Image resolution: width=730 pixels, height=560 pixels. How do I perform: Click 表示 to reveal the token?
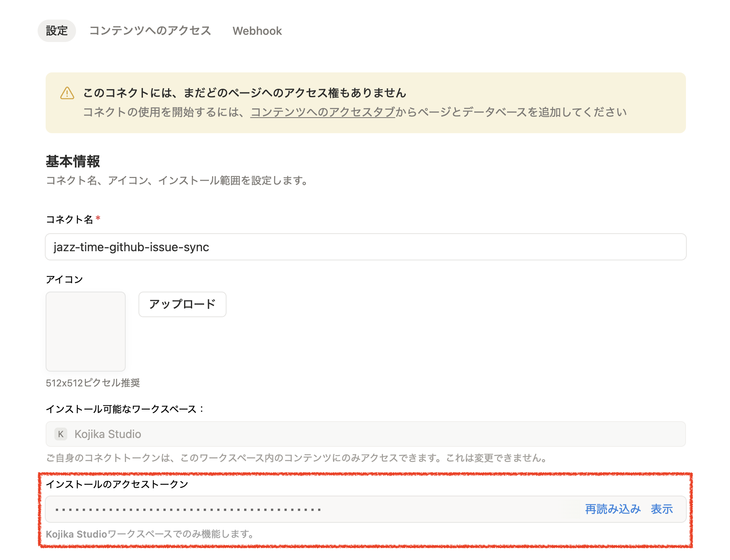click(x=662, y=509)
